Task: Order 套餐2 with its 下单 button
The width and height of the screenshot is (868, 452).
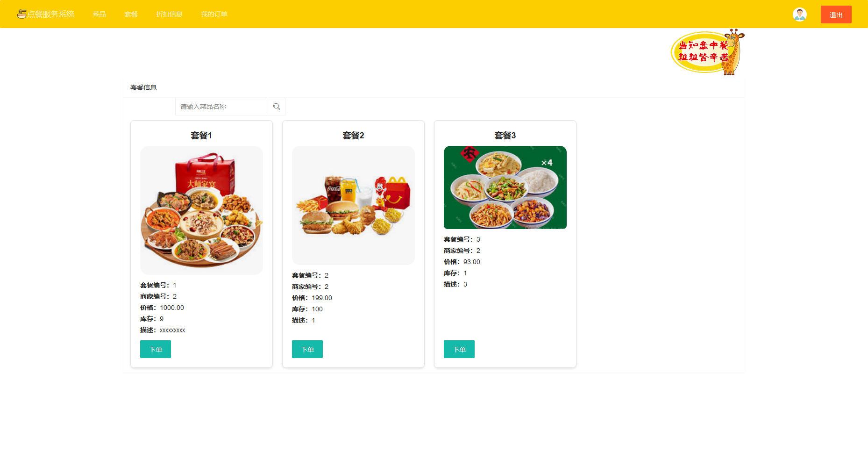Action: click(x=307, y=349)
